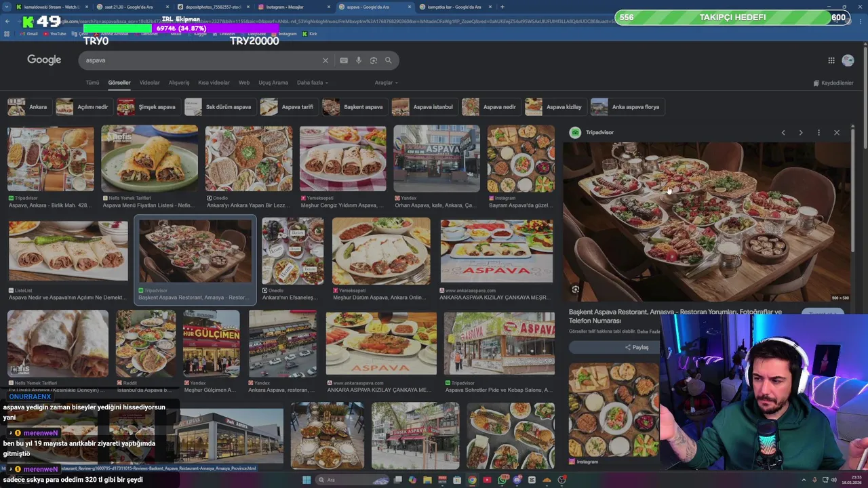Image resolution: width=868 pixels, height=488 pixels.
Task: Open the on-screen keyboard icon in search box
Action: [344, 60]
